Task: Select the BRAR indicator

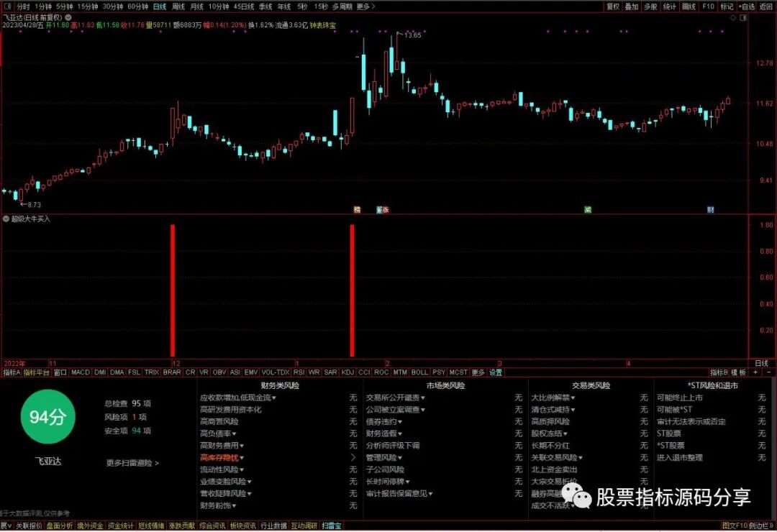Action: tap(172, 372)
